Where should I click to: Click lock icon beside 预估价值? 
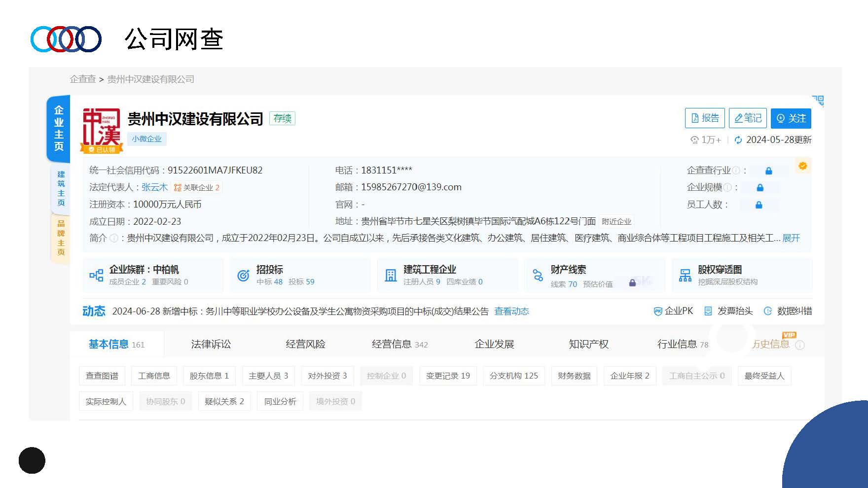632,283
